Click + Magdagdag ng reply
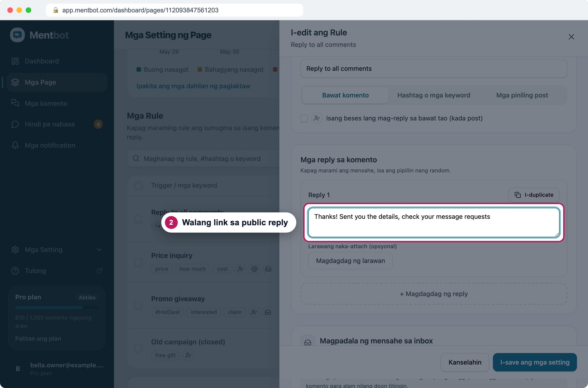 click(x=434, y=294)
